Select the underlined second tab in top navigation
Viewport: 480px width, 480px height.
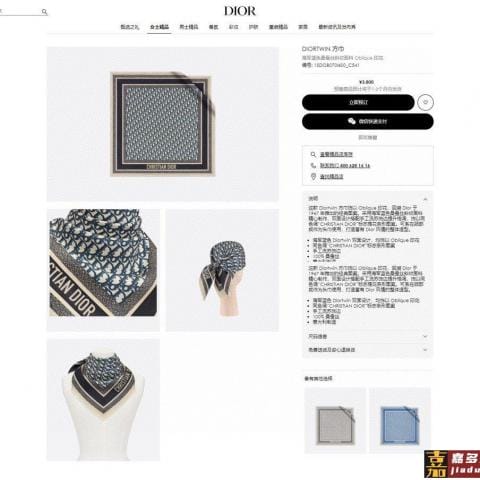[x=159, y=27]
